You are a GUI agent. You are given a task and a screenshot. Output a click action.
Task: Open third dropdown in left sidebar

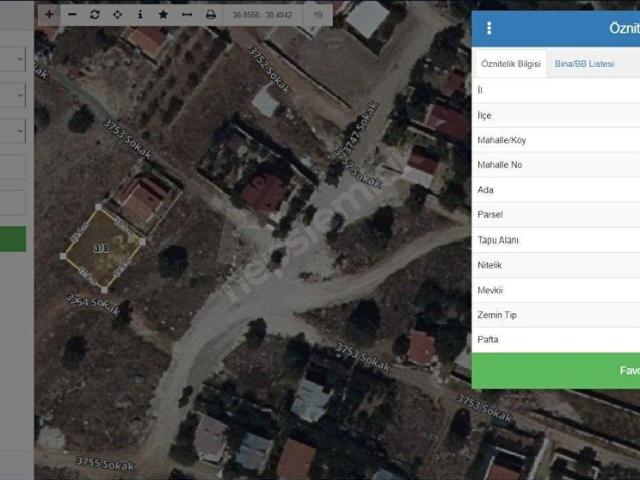[13, 131]
